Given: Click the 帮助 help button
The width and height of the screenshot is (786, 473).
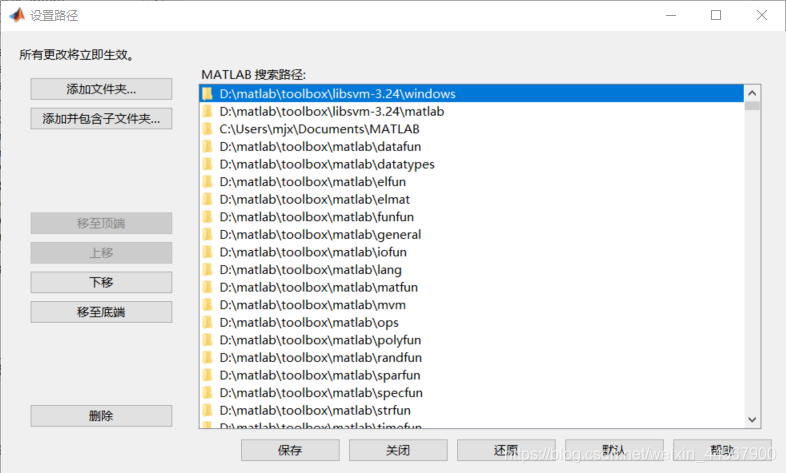Looking at the screenshot, I should tap(722, 450).
